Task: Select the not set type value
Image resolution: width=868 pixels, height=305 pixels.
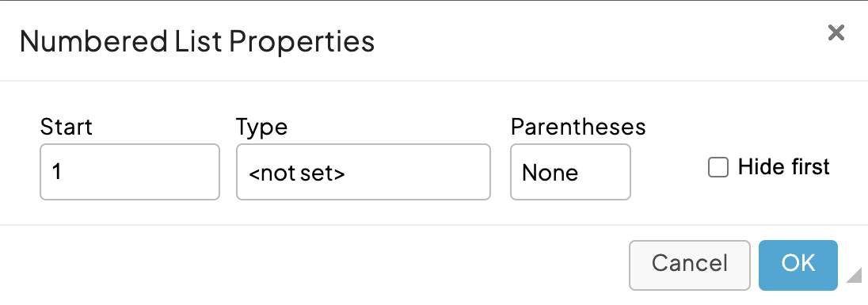Action: pos(297,173)
